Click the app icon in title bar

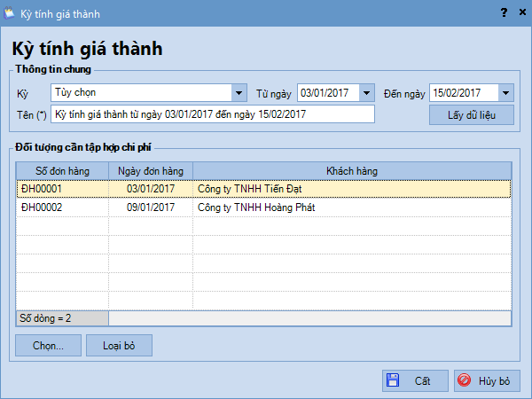click(x=11, y=12)
